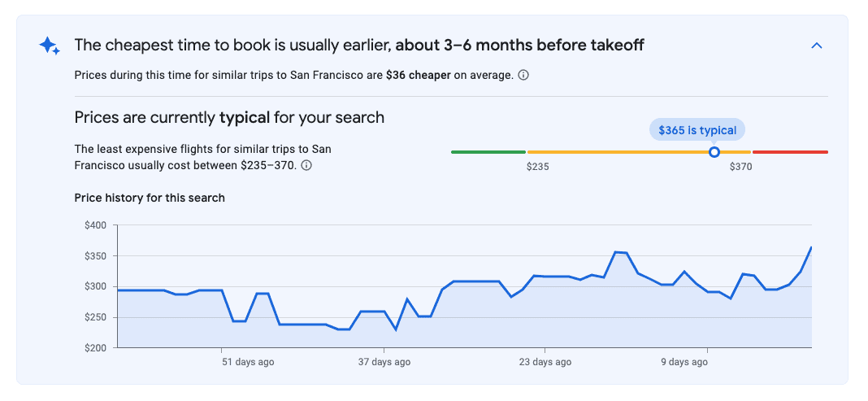Click info icon next to "$36 cheaper on average"
Image resolution: width=868 pixels, height=401 pixels.
523,76
